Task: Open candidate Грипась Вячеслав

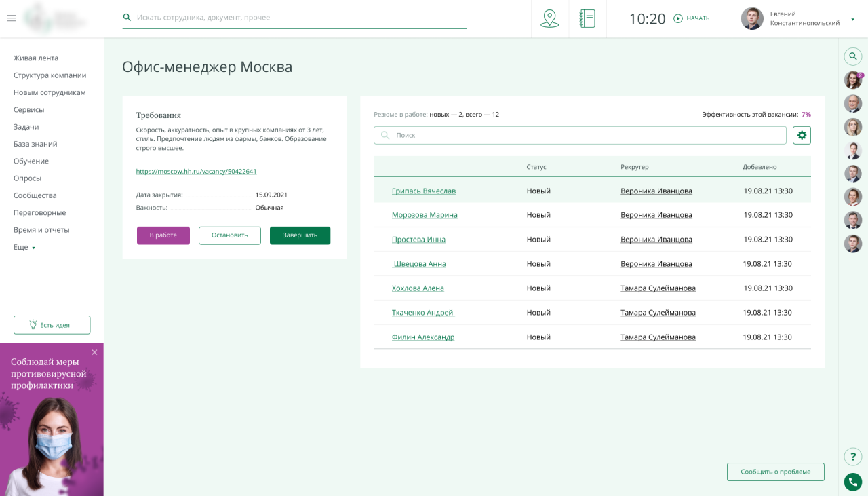Action: point(424,191)
